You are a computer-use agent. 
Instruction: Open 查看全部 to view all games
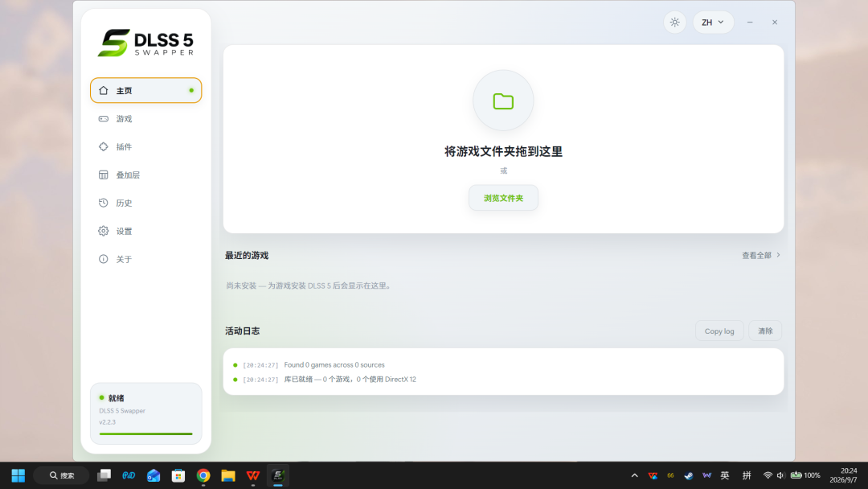(x=761, y=255)
